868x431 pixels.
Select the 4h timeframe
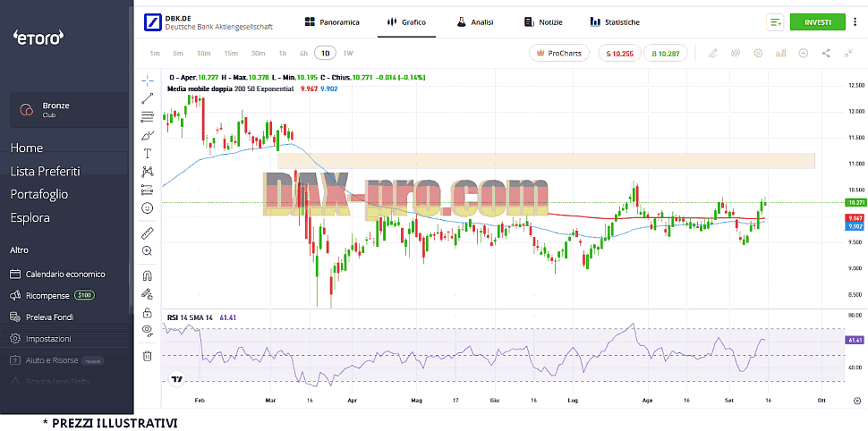(303, 53)
